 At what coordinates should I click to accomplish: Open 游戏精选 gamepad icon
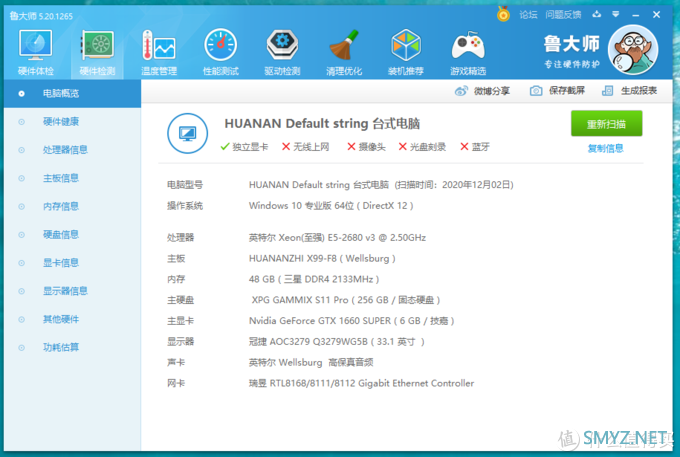point(468,52)
